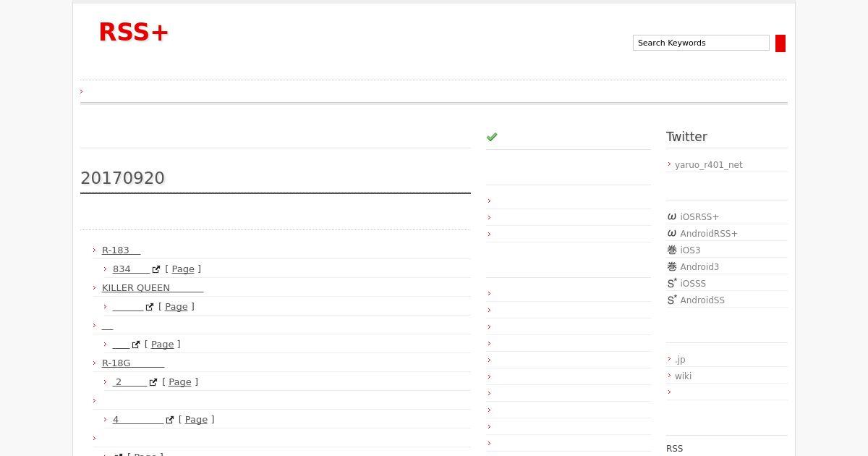Viewport: 868px width, 456px height.
Task: Open the RSS+ site logo
Action: pyautogui.click(x=134, y=32)
